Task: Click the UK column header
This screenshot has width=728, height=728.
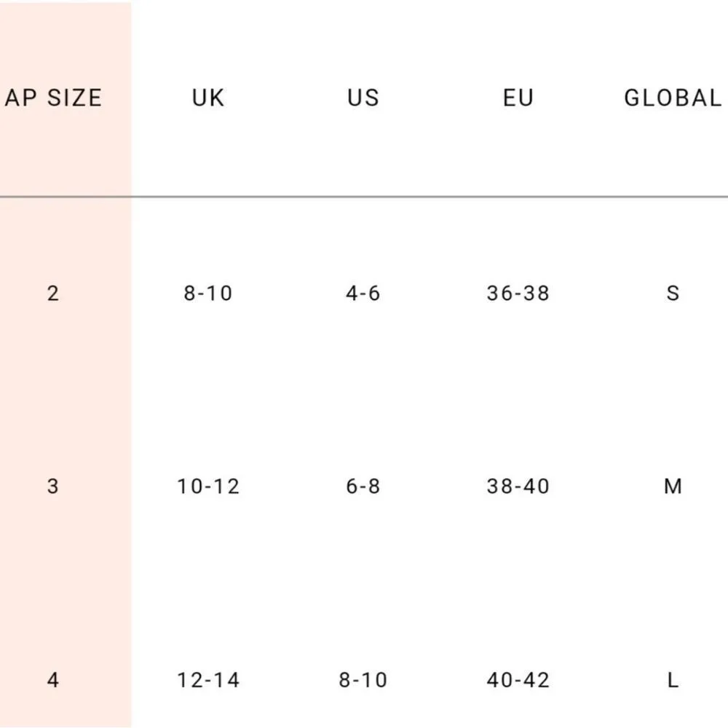Action: (x=208, y=98)
